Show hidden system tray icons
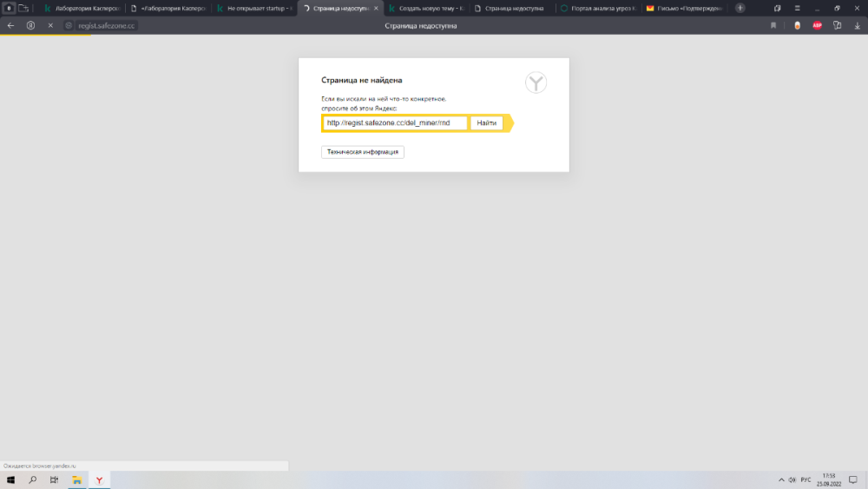The height and width of the screenshot is (489, 868). (x=781, y=480)
